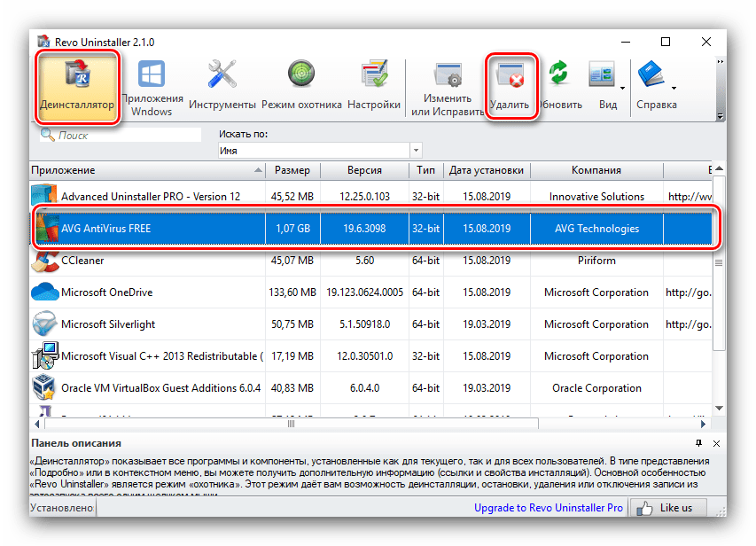Open the View (Вид) toolbar button

click(x=603, y=86)
